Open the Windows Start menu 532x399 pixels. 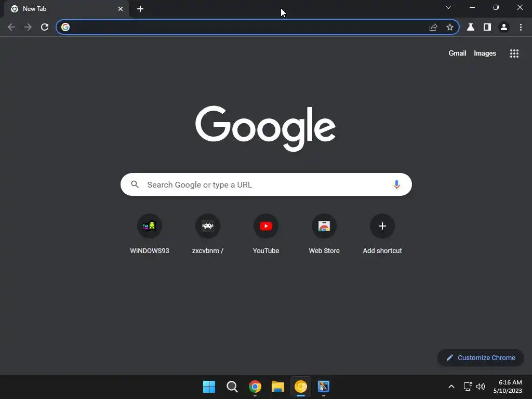pyautogui.click(x=209, y=387)
